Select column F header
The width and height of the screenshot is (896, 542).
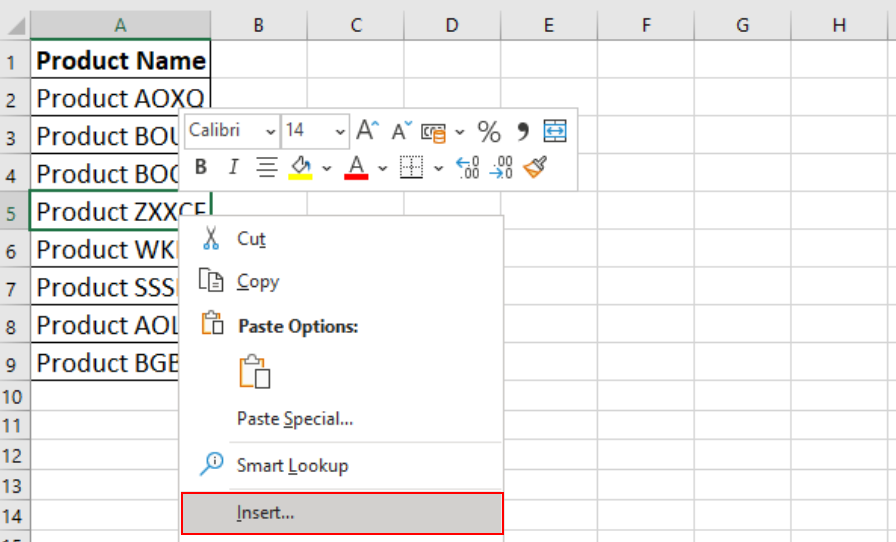646,25
